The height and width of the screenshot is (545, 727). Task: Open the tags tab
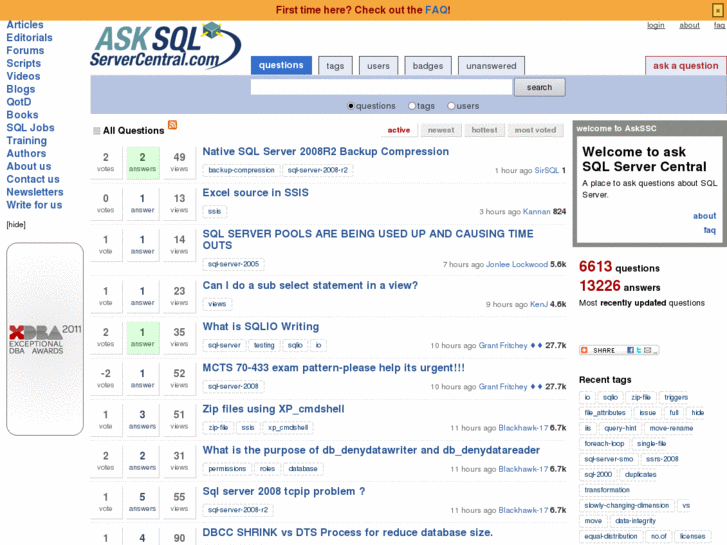coord(335,66)
